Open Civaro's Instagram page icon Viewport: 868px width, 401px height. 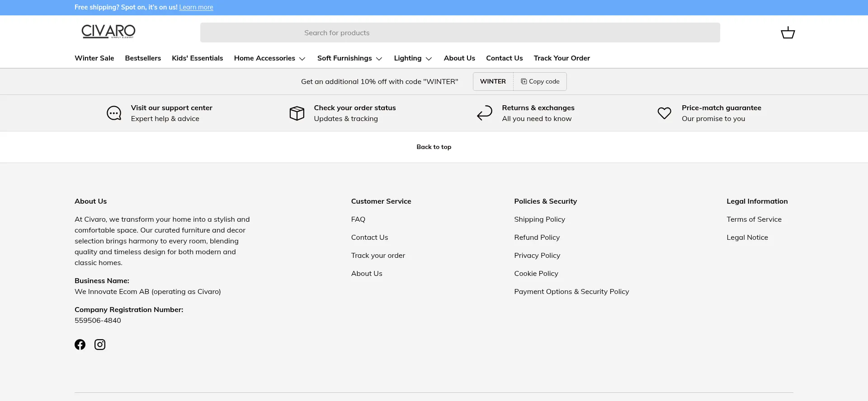pos(100,345)
